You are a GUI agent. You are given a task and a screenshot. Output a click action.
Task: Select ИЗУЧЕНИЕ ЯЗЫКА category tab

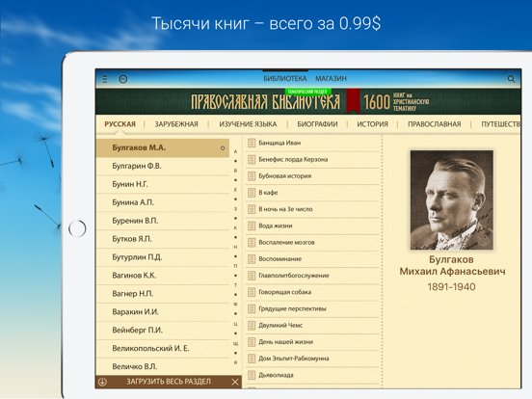pyautogui.click(x=248, y=124)
